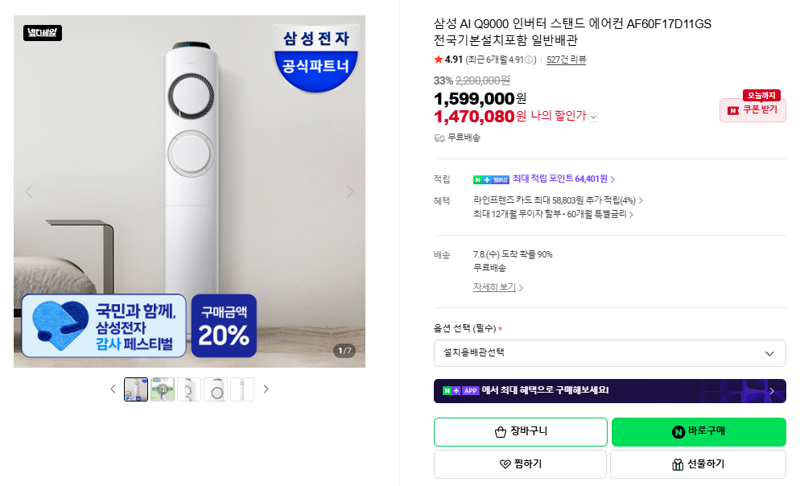The image size is (800, 486).
Task: Click the shopping bag icon on 장바구니
Action: [500, 432]
